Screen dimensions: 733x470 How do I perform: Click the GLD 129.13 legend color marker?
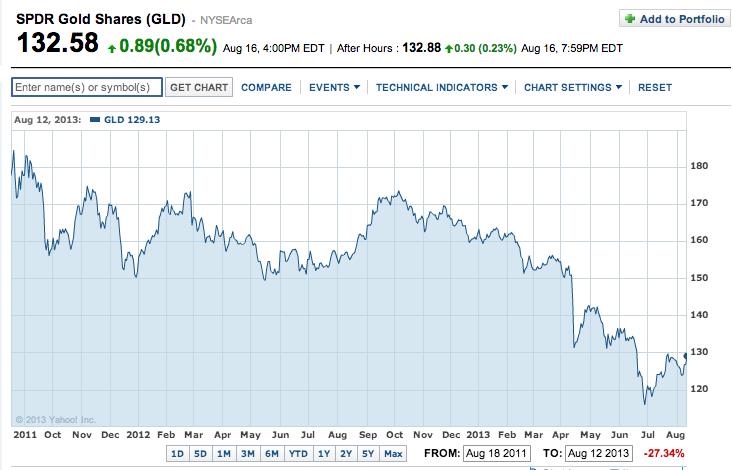pos(95,120)
